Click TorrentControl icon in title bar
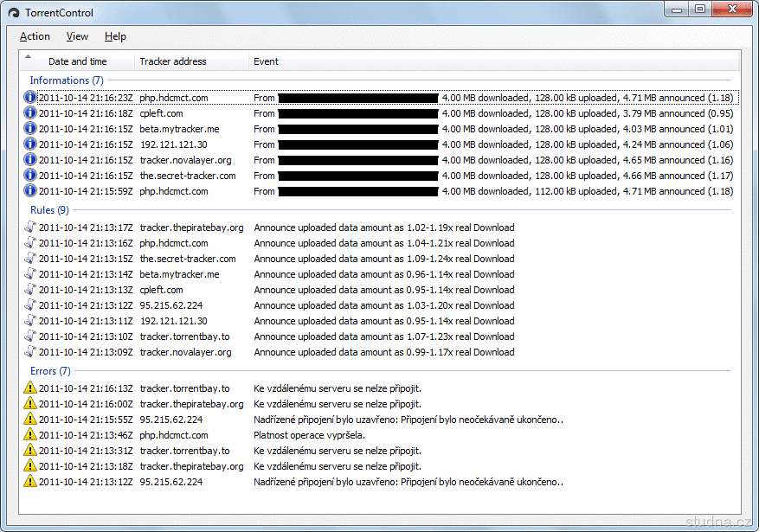The height and width of the screenshot is (532, 759). coord(13,13)
